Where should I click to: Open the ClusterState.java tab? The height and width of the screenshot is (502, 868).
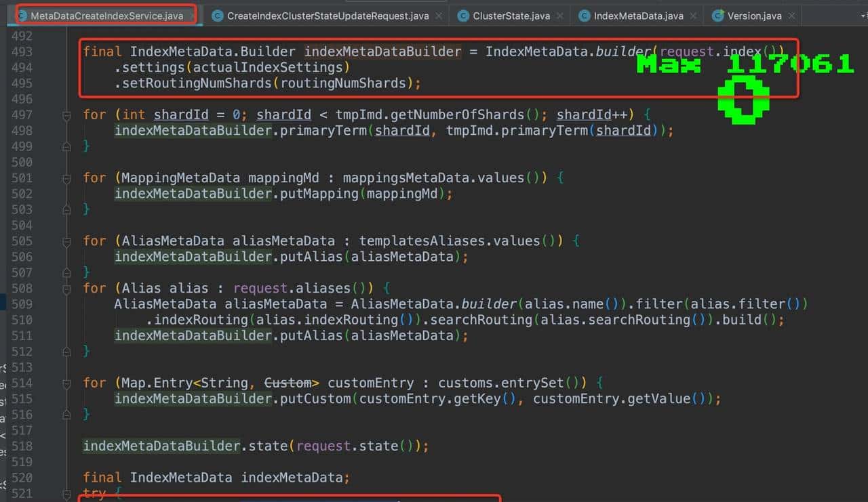(x=511, y=16)
